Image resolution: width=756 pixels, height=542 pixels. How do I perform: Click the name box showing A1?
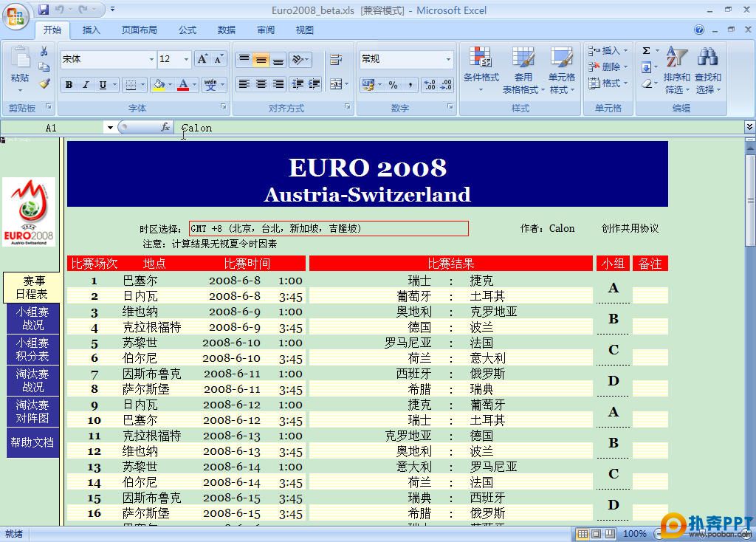tap(52, 128)
